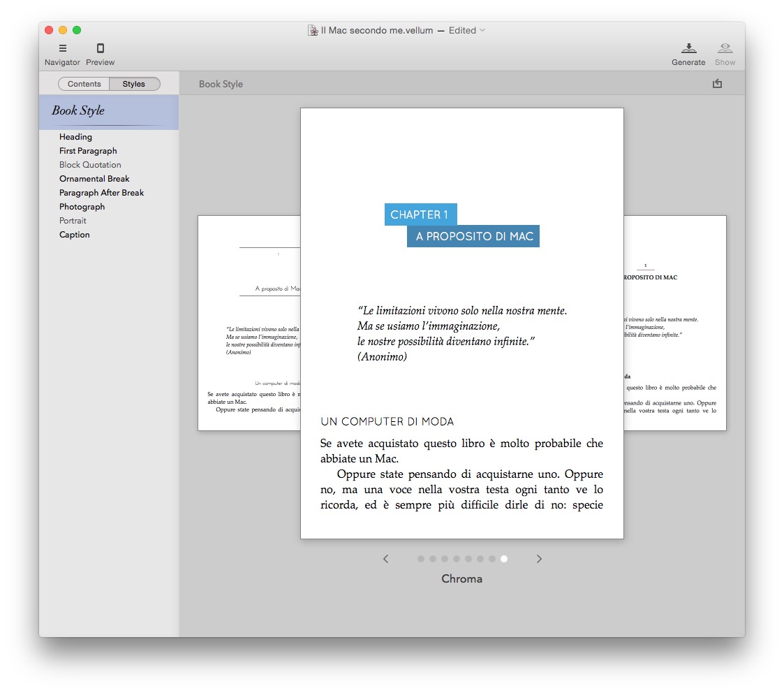
Task: Go to previous book style arrow
Action: click(x=385, y=559)
